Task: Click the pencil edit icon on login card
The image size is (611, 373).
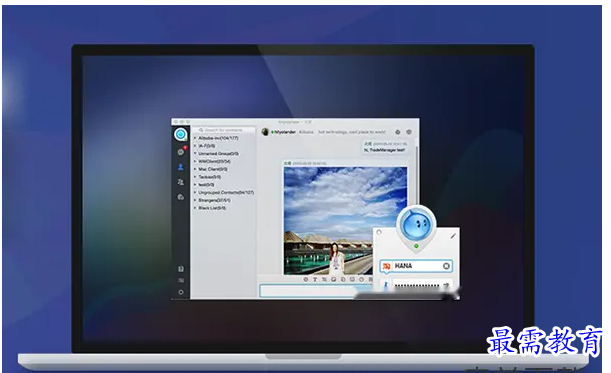Action: click(453, 236)
